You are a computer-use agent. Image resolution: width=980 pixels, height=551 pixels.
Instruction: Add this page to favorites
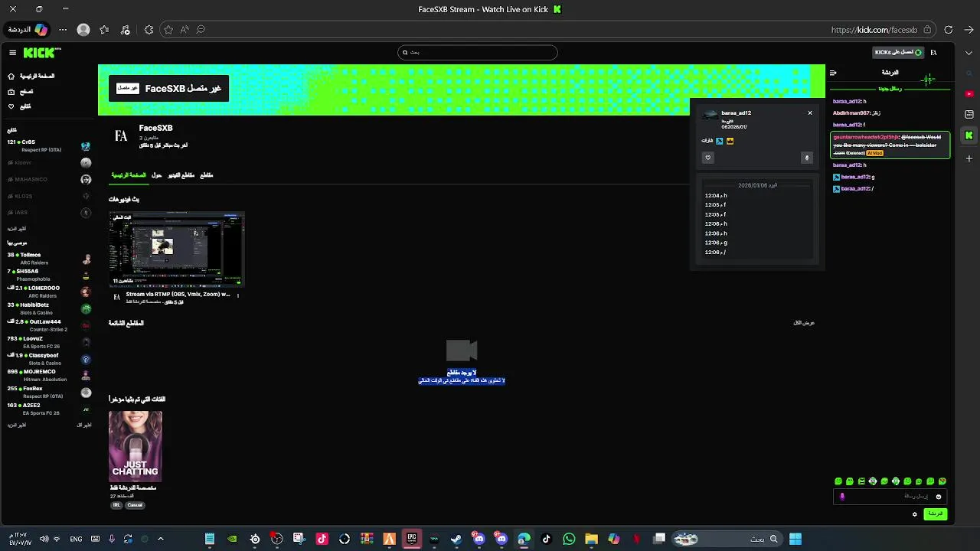click(168, 30)
